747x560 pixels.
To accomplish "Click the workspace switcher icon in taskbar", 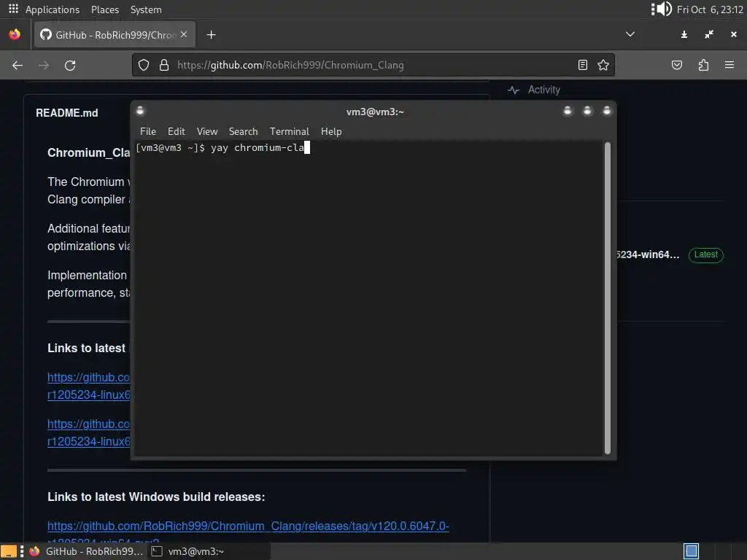I will click(x=692, y=551).
